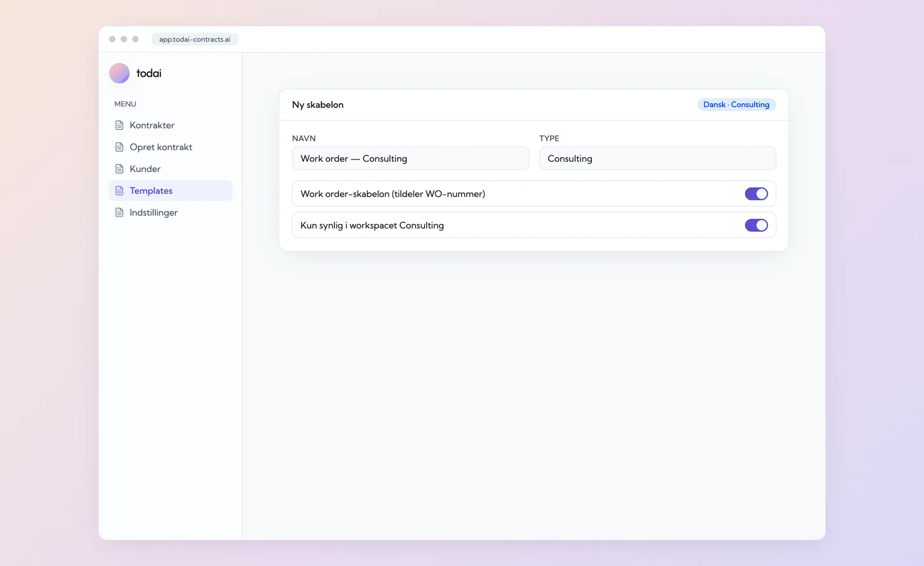924x566 pixels.
Task: Disable the Work order-skabelon toggle
Action: 756,194
